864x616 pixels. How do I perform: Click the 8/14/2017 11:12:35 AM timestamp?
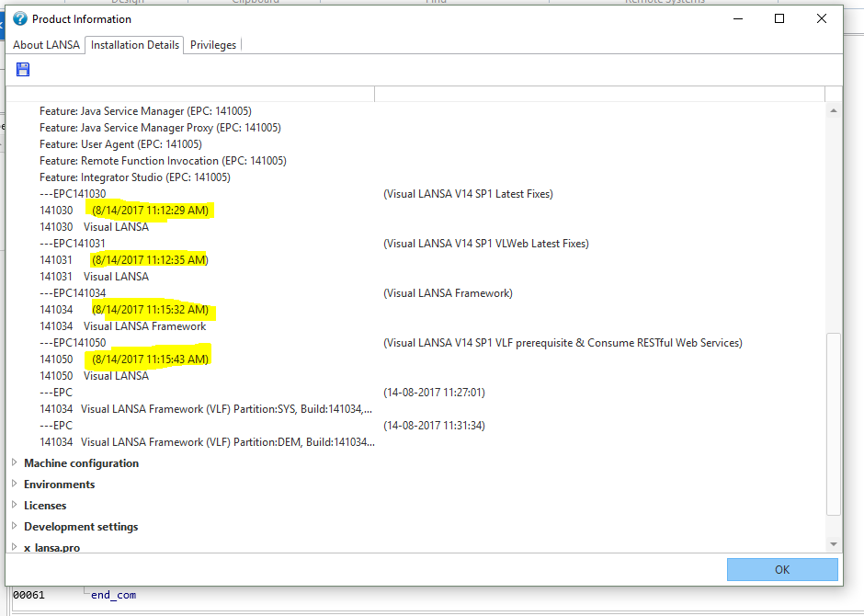150,260
